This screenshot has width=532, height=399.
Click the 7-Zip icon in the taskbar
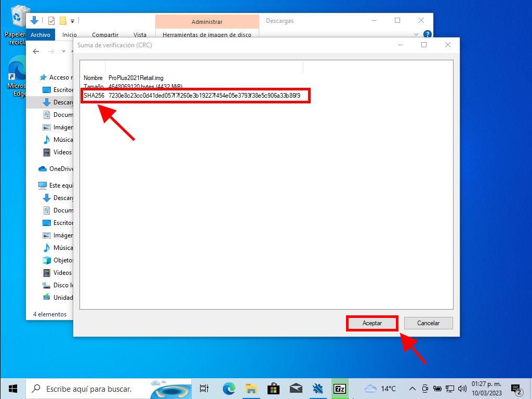point(340,389)
